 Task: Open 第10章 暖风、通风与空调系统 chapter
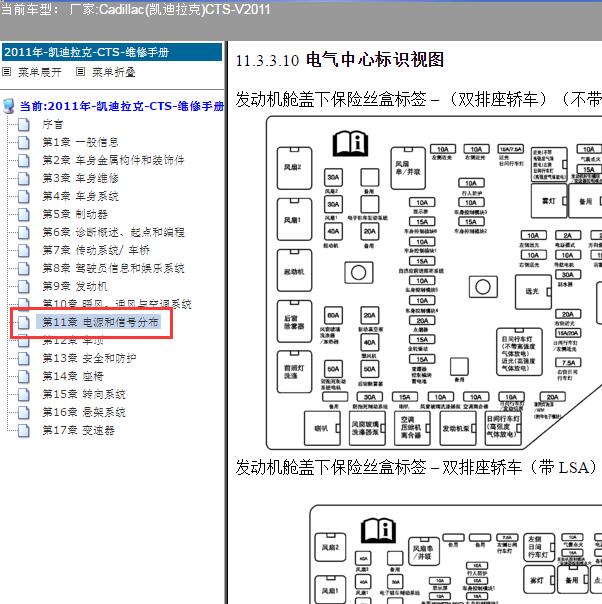pos(117,304)
